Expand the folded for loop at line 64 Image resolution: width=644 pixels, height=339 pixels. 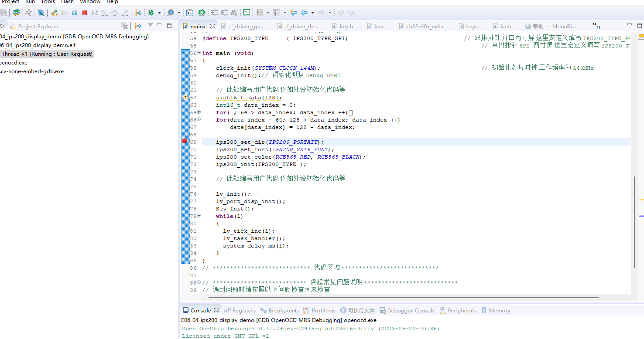click(x=199, y=112)
